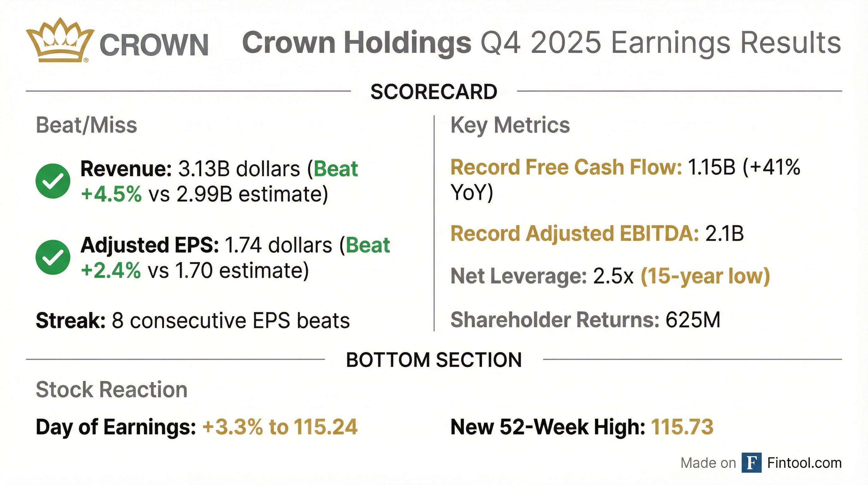The width and height of the screenshot is (868, 485).
Task: Click the 115.73 52-week high value
Action: pyautogui.click(x=682, y=427)
